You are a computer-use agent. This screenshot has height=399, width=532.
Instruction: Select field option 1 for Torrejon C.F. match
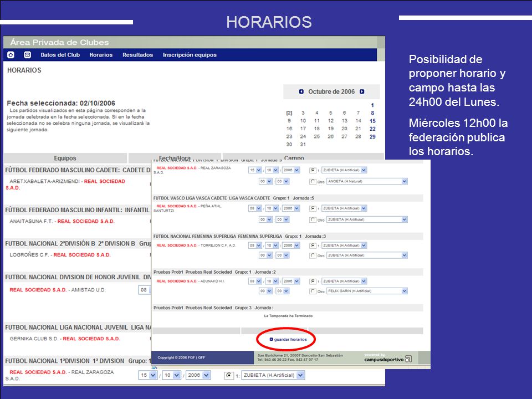coord(313,245)
